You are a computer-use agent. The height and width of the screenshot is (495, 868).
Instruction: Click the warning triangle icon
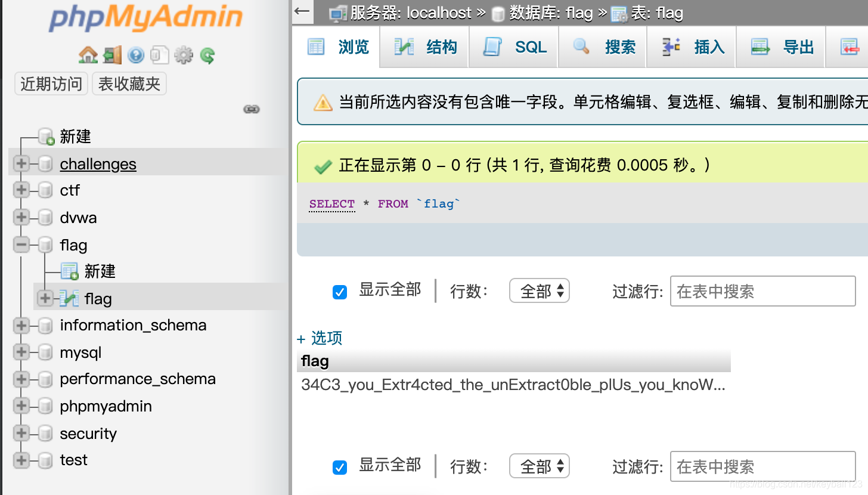(323, 103)
